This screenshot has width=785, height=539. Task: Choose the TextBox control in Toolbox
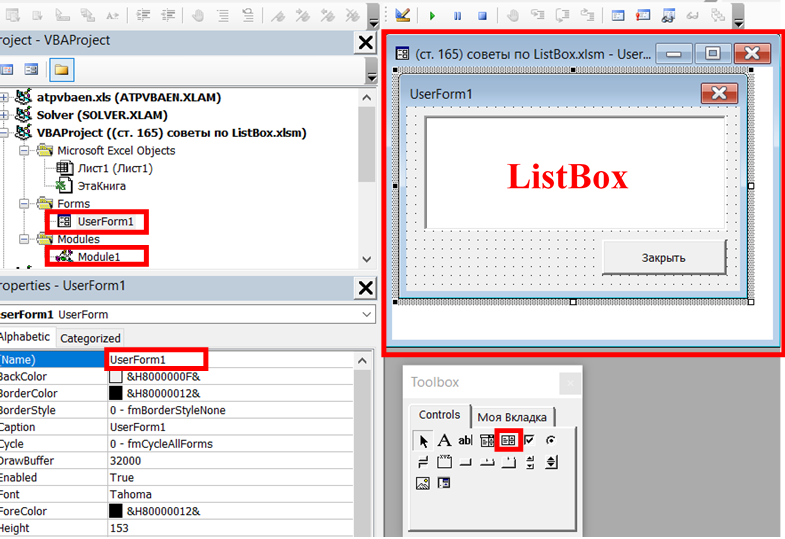(466, 440)
